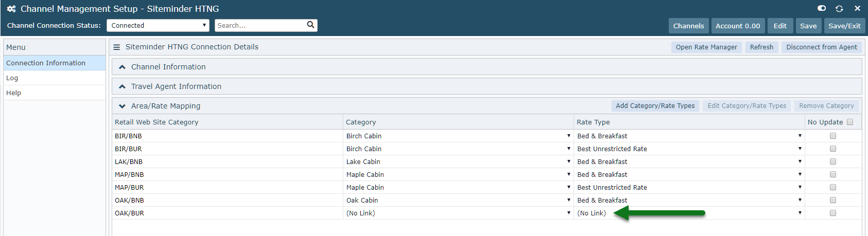Click Add Category/Rate Types button

655,106
